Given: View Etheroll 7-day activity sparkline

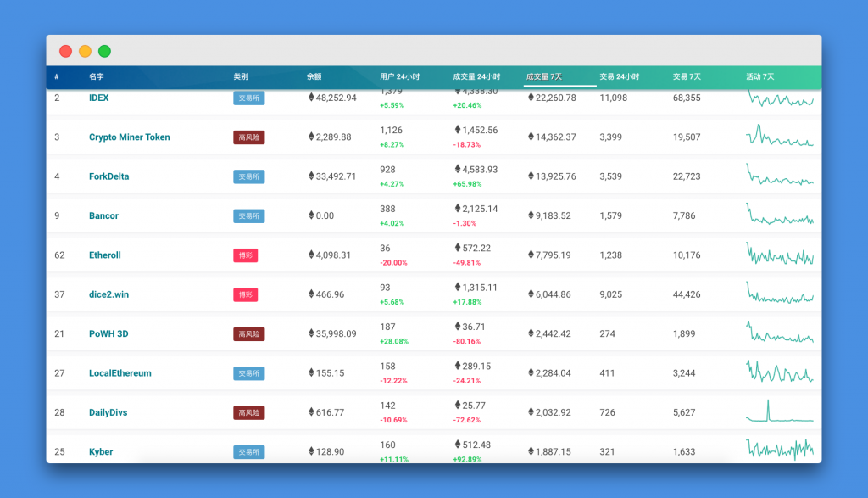Looking at the screenshot, I should [780, 254].
